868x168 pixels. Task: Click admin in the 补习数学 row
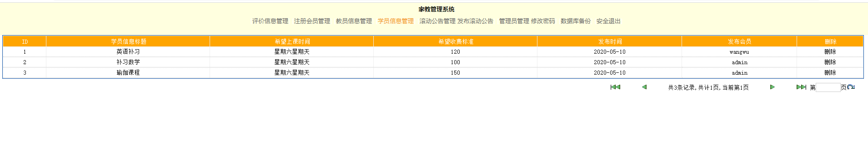(739, 62)
